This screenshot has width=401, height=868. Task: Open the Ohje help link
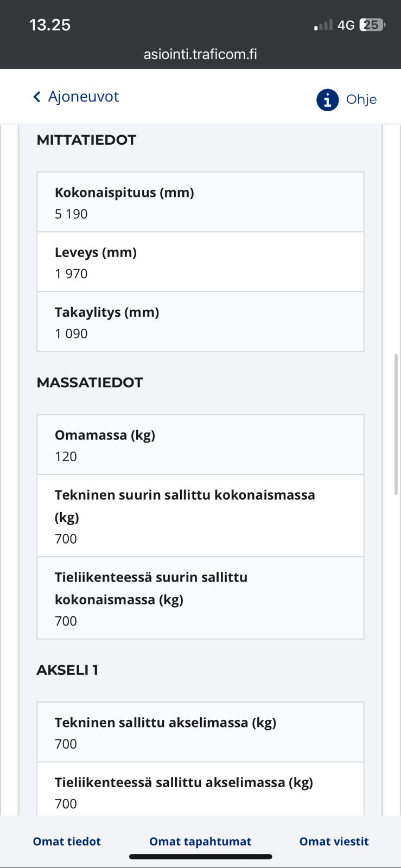click(361, 100)
